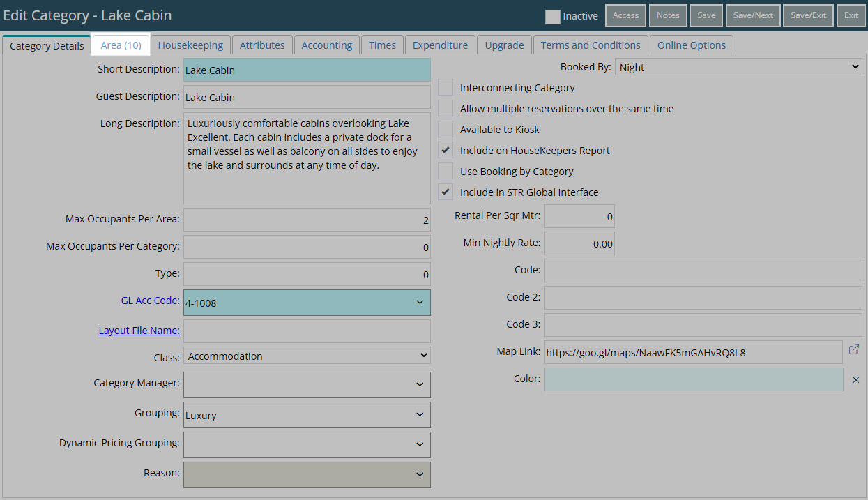Open the Class dropdown showing Accommodation
The height and width of the screenshot is (500, 868).
coord(307,356)
